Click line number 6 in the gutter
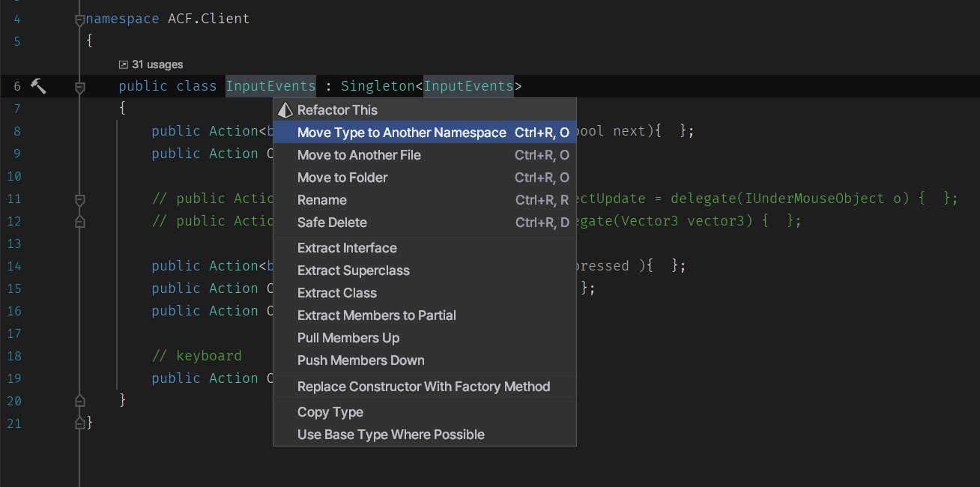This screenshot has width=980, height=487. [x=17, y=86]
